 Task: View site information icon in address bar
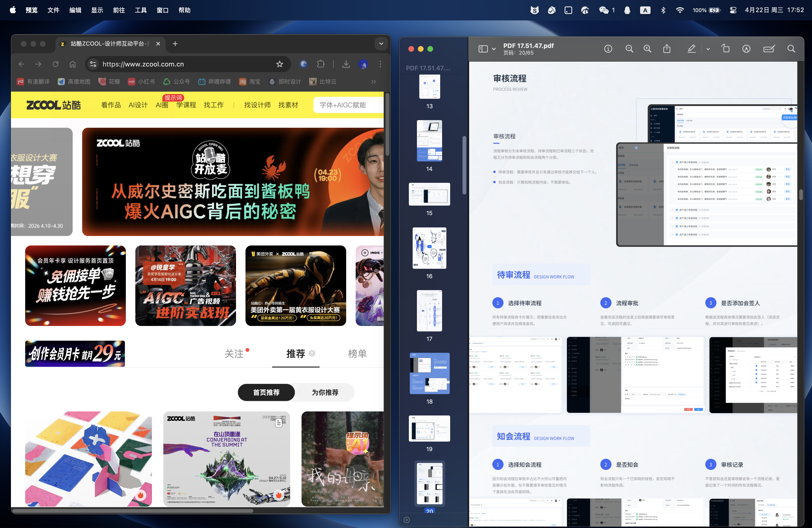[93, 64]
